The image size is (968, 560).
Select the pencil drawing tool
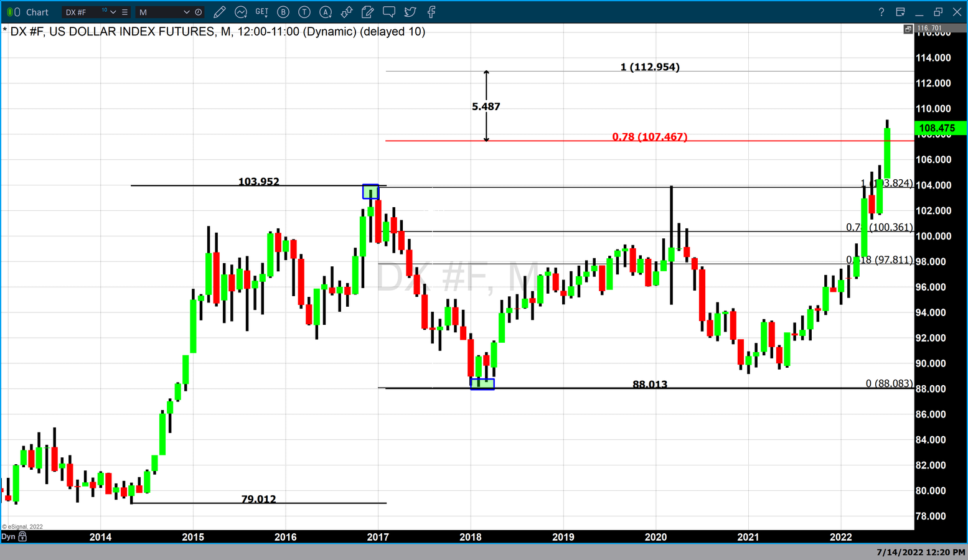(219, 12)
